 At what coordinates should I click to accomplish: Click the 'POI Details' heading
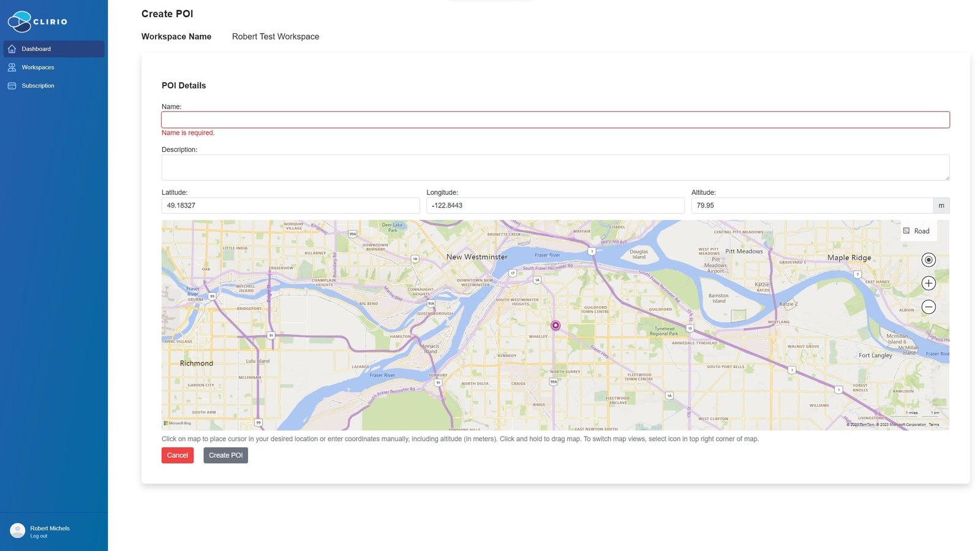tap(184, 86)
